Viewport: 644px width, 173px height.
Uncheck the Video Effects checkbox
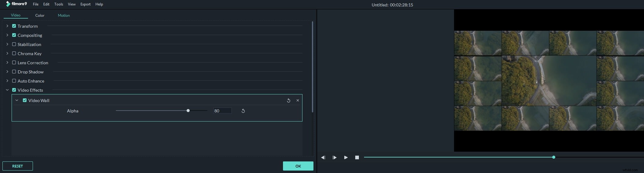[x=14, y=90]
